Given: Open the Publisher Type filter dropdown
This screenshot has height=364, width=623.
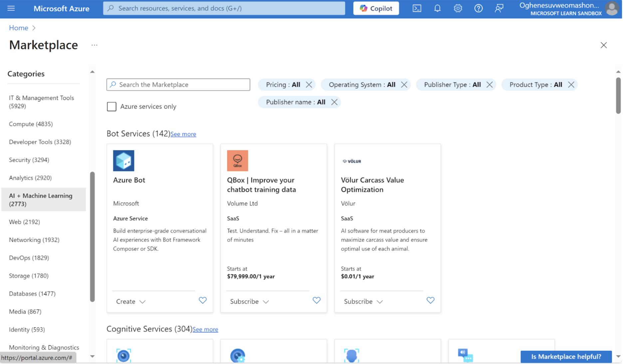Looking at the screenshot, I should coord(453,85).
